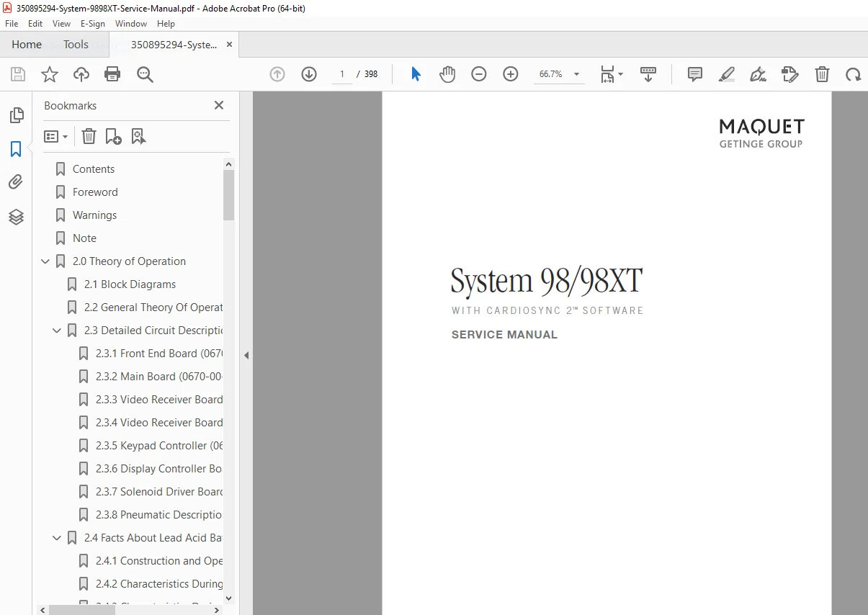
Task: Jump to Warnings bookmark
Action: [94, 215]
